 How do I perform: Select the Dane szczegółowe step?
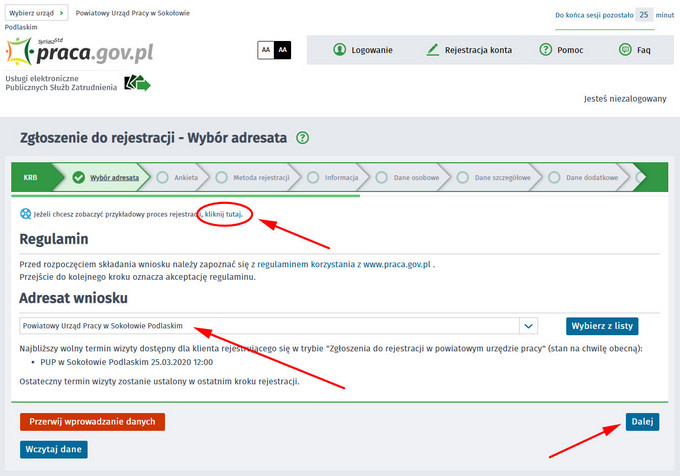pos(496,177)
